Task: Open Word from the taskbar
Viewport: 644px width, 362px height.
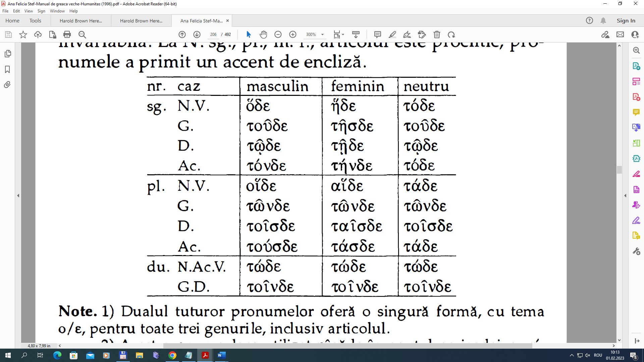Action: [221, 355]
